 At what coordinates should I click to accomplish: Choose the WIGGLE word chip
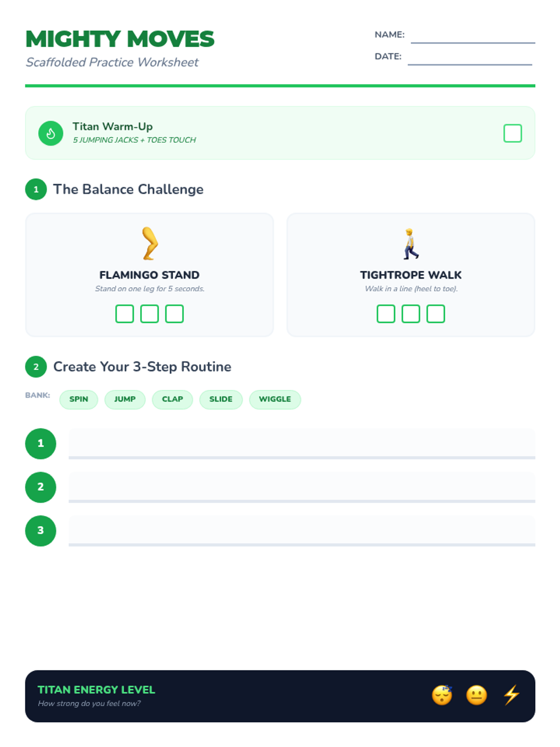(275, 400)
